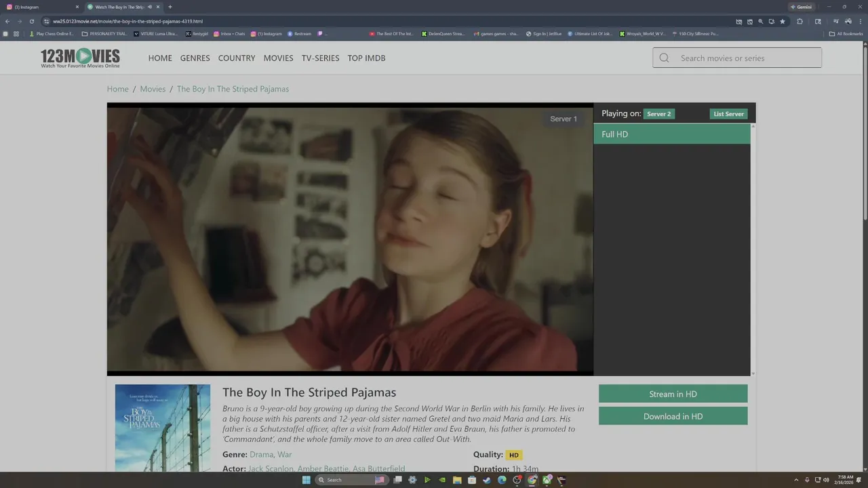The image size is (868, 488).
Task: Open Steam from the taskbar
Action: pyautogui.click(x=487, y=480)
